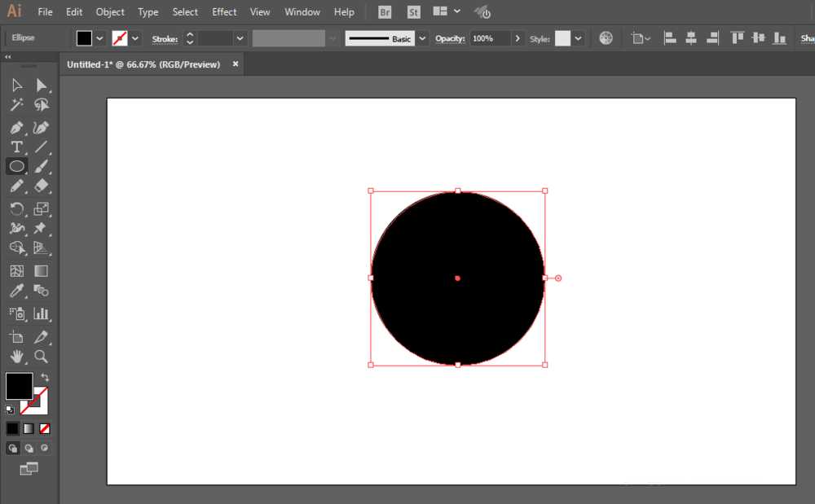This screenshot has height=504, width=815.
Task: Open the Effect menu
Action: [224, 12]
